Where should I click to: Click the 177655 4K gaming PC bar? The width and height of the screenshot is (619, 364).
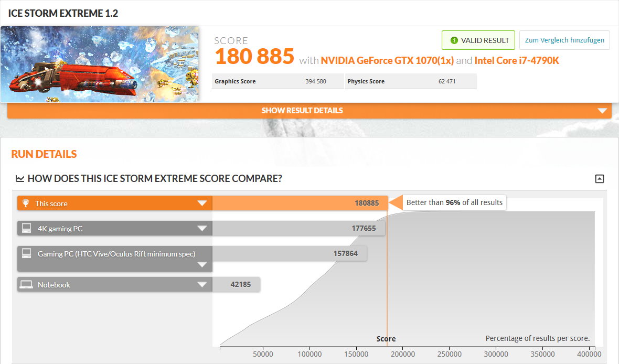point(298,229)
